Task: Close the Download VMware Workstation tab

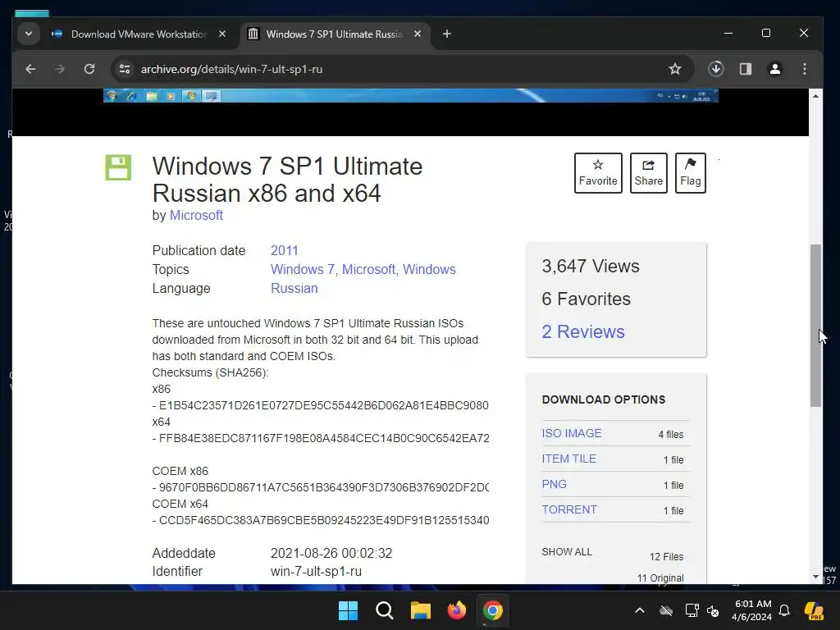Action: tap(222, 34)
